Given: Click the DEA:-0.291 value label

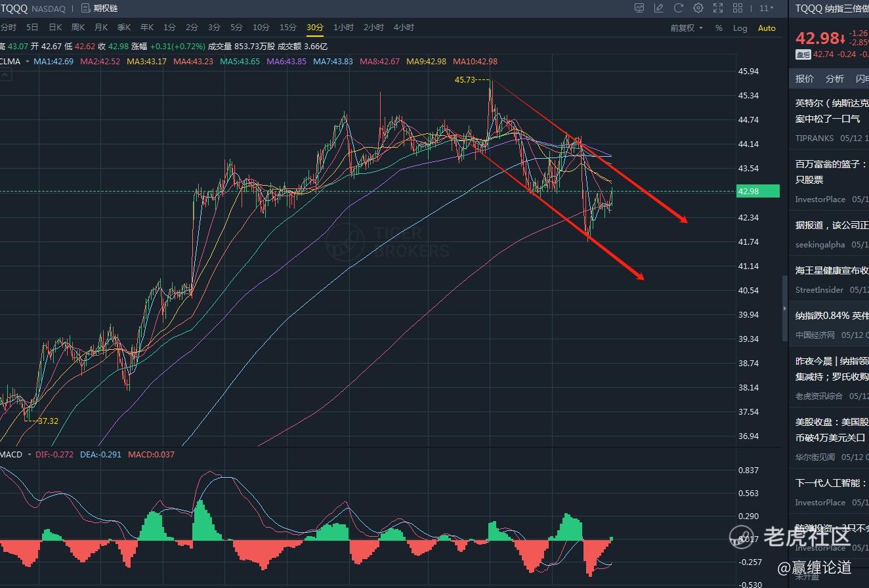Looking at the screenshot, I should (x=101, y=454).
